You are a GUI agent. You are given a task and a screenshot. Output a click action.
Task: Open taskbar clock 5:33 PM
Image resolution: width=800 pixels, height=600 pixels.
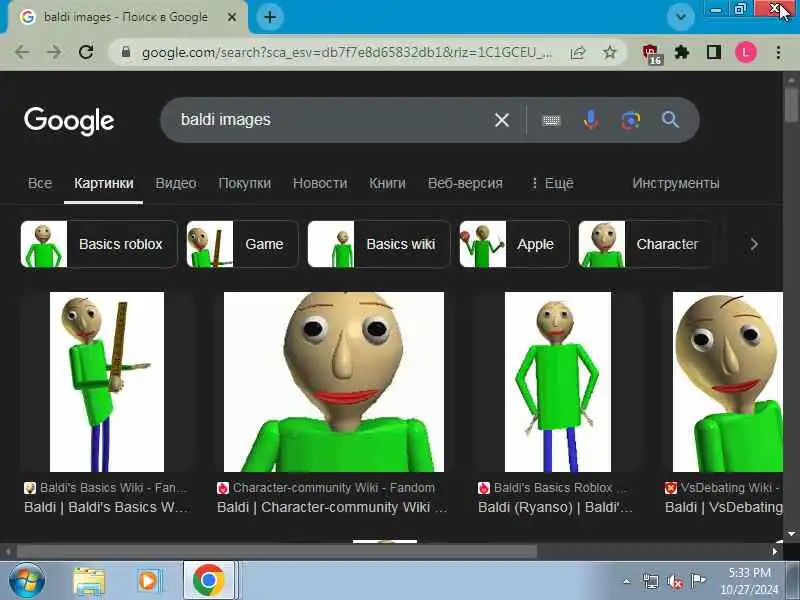click(x=749, y=581)
